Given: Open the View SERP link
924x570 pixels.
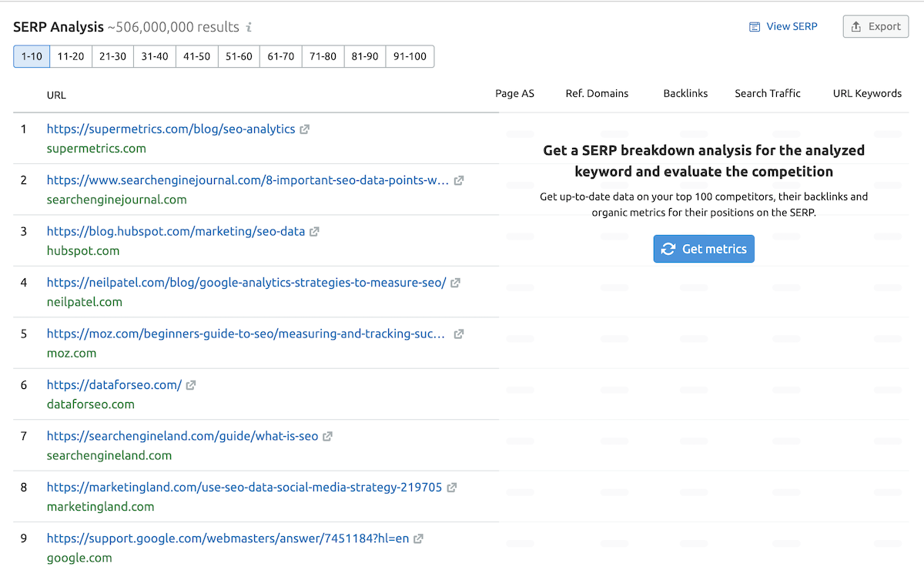Looking at the screenshot, I should click(x=784, y=26).
